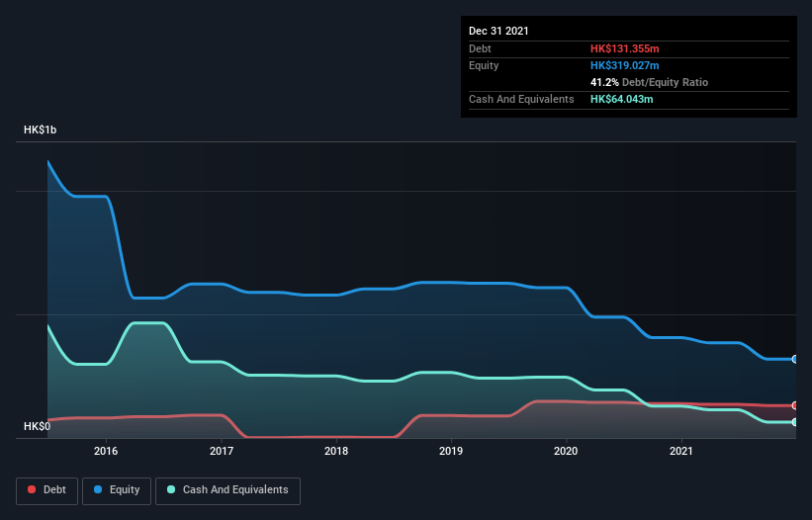Click the Dec 31 2021 tooltip date
This screenshot has height=520, width=812.
point(498,31)
